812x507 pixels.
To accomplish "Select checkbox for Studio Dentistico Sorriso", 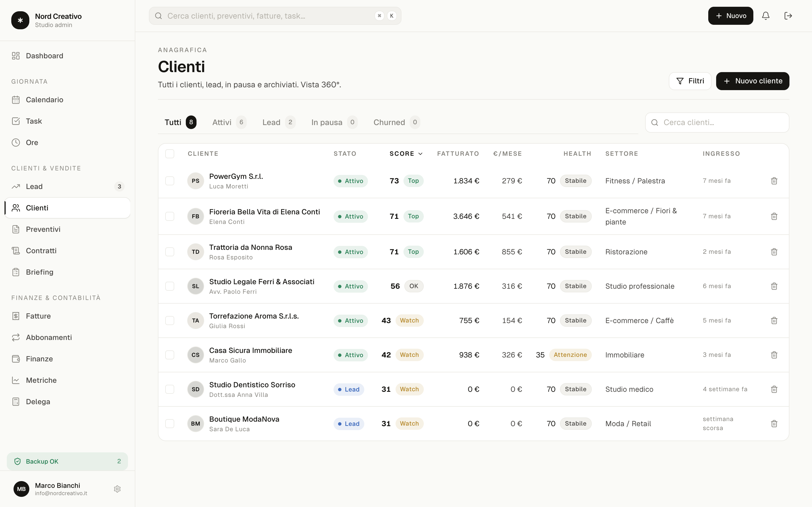I will 170,389.
